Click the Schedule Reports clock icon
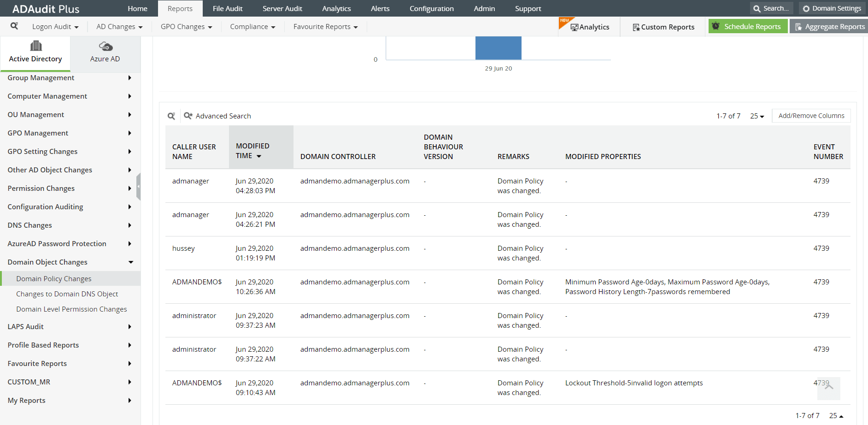The height and width of the screenshot is (425, 868). point(716,26)
